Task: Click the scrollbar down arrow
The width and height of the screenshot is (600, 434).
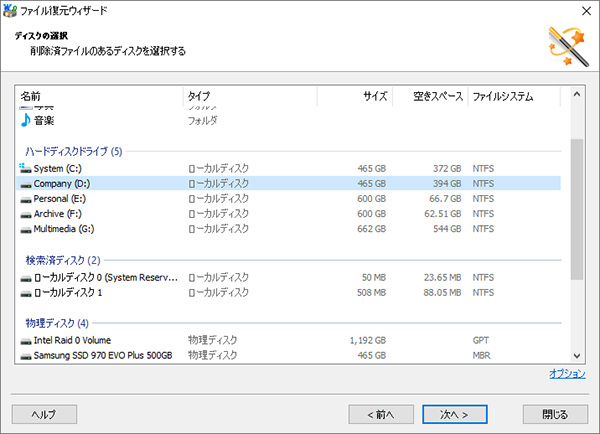Action: click(x=577, y=356)
